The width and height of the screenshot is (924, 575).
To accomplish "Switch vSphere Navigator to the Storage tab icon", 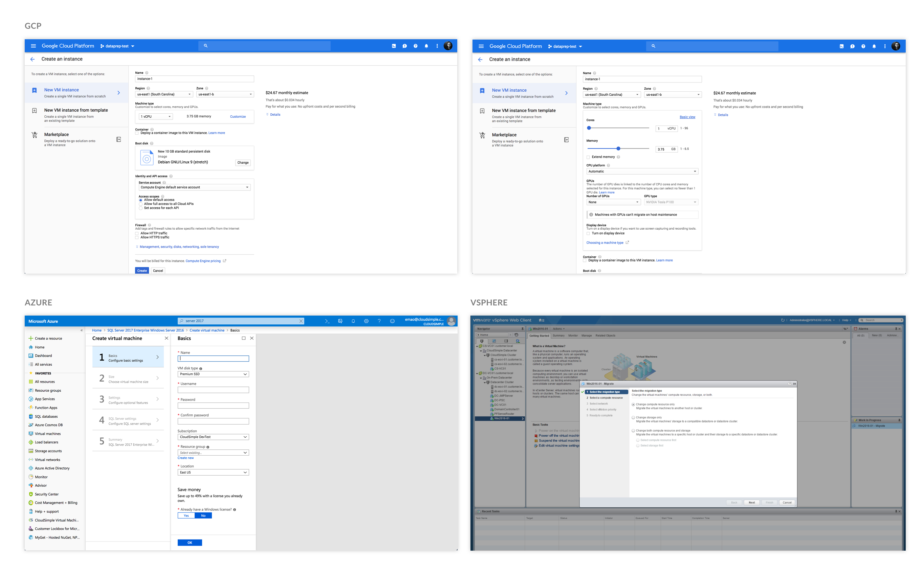I will coord(506,341).
